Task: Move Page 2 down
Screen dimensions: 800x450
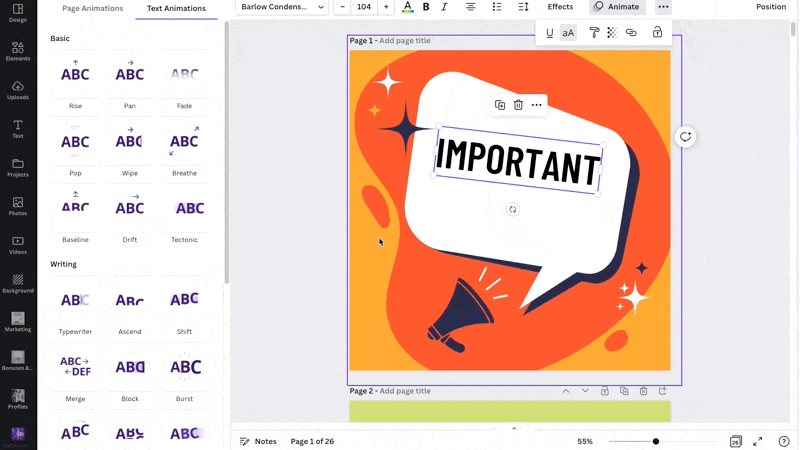Action: [585, 391]
